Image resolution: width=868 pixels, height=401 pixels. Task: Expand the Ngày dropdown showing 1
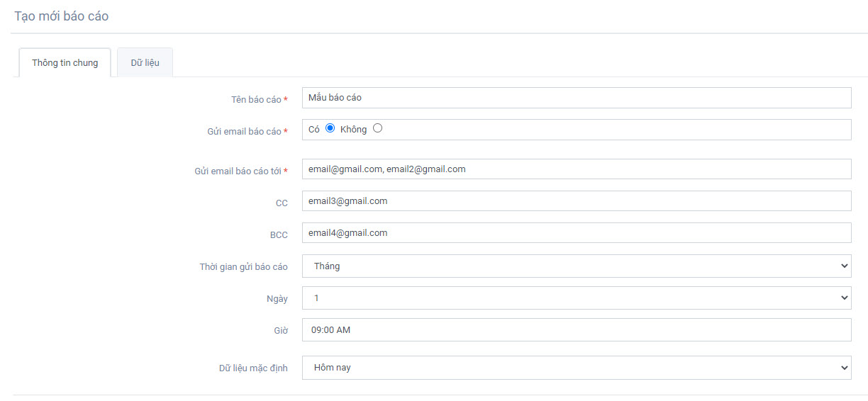(576, 298)
